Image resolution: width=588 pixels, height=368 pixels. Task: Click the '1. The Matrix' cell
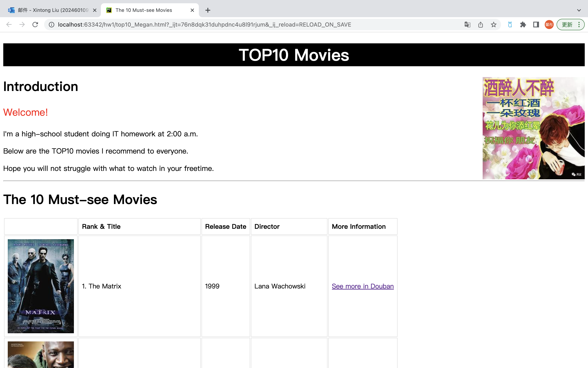139,286
